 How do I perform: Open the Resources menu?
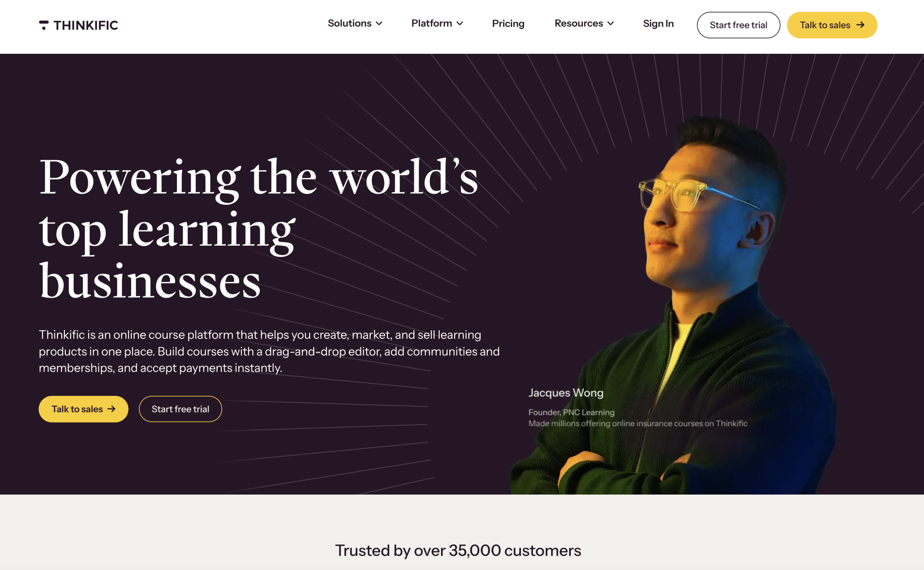(585, 23)
